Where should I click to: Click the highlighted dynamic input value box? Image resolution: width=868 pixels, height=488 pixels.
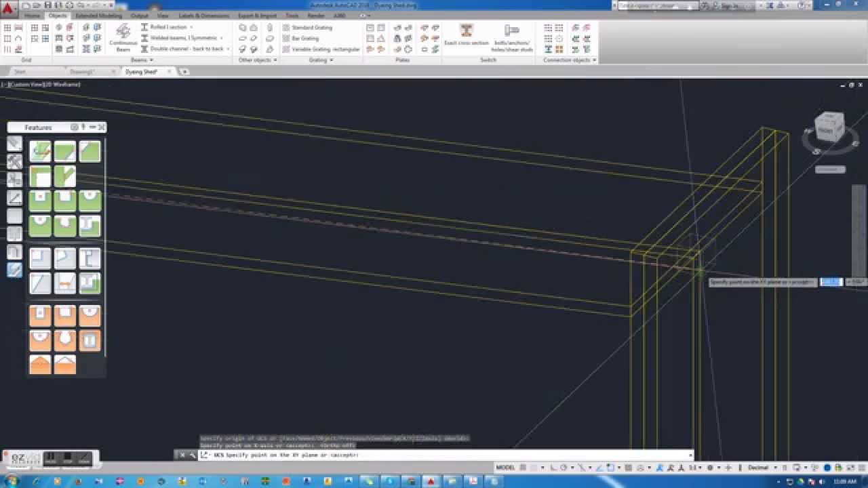(831, 282)
